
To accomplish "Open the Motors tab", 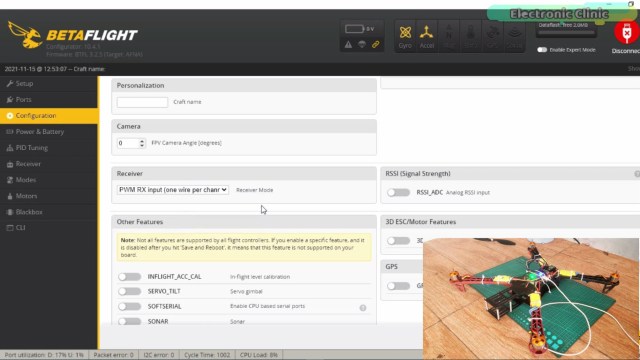I will pyautogui.click(x=49, y=196).
